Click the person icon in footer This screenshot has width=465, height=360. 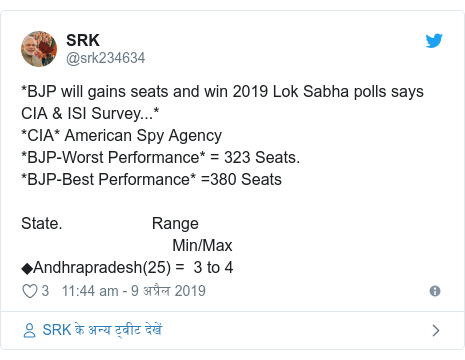point(29,330)
